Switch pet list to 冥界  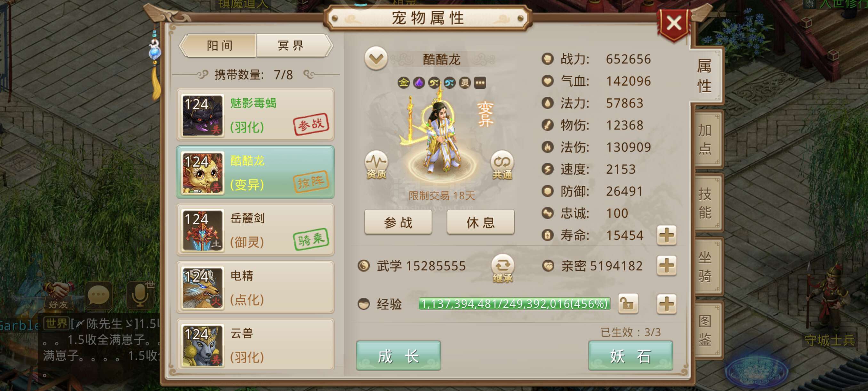[x=292, y=46]
